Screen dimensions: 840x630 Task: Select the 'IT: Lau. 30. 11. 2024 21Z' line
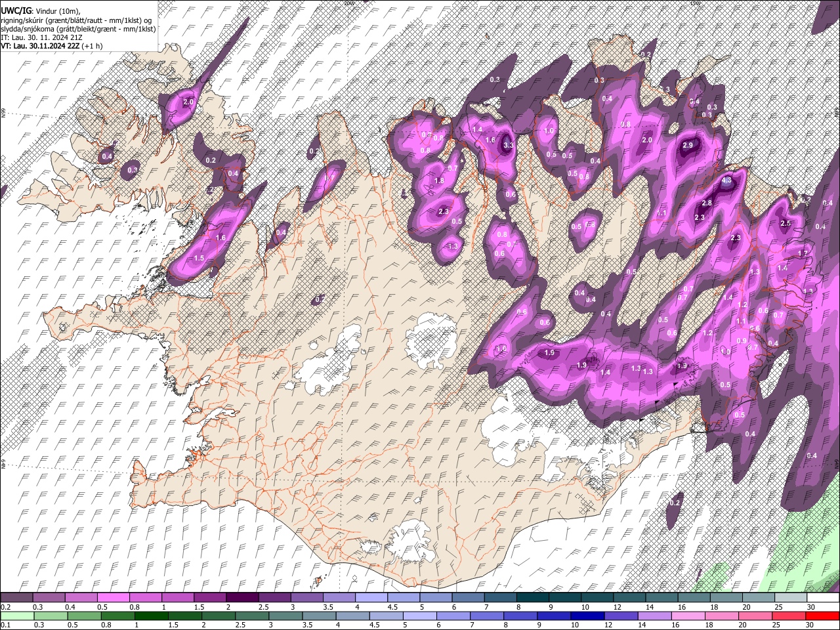click(41, 37)
